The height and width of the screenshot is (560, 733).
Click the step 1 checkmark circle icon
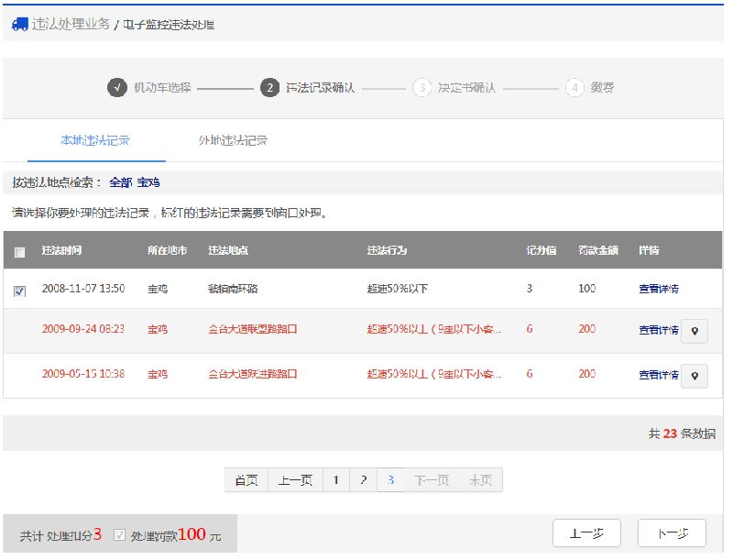click(116, 88)
